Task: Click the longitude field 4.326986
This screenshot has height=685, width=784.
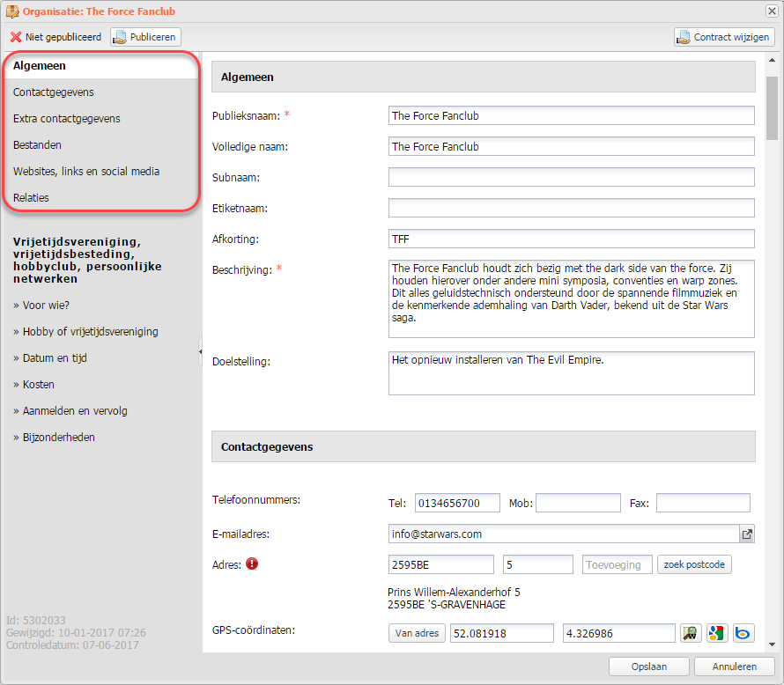Action: point(619,633)
